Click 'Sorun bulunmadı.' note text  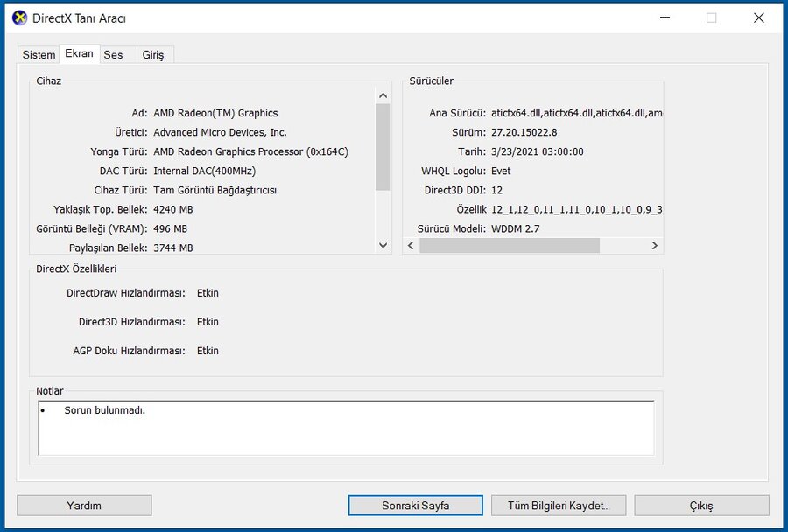point(104,410)
